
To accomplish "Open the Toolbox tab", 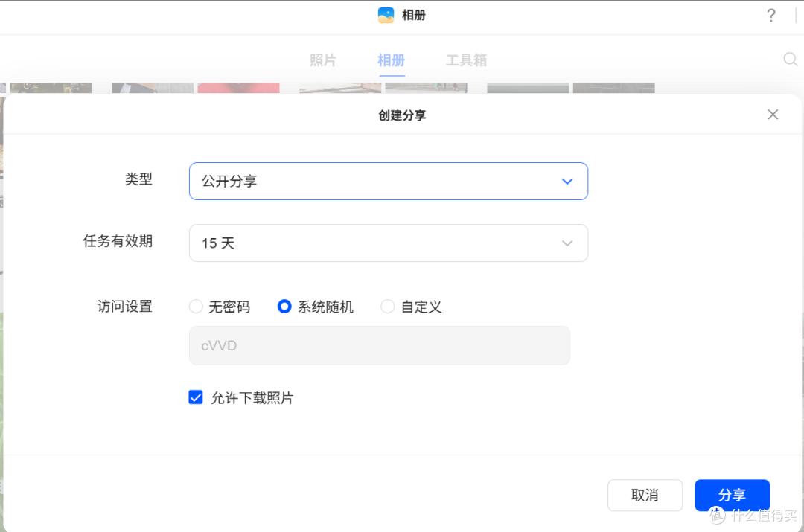I will pos(466,60).
